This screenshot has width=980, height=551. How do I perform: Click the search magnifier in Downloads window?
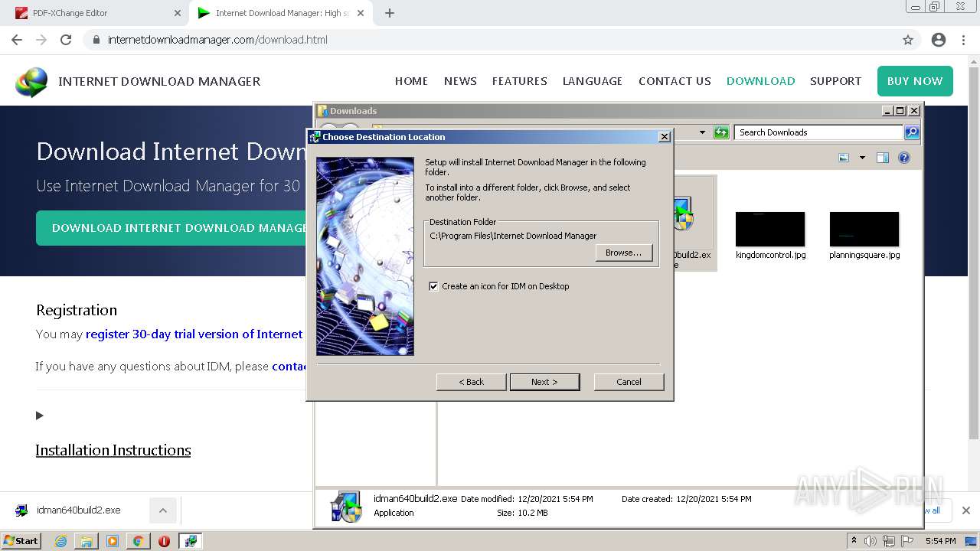point(912,132)
